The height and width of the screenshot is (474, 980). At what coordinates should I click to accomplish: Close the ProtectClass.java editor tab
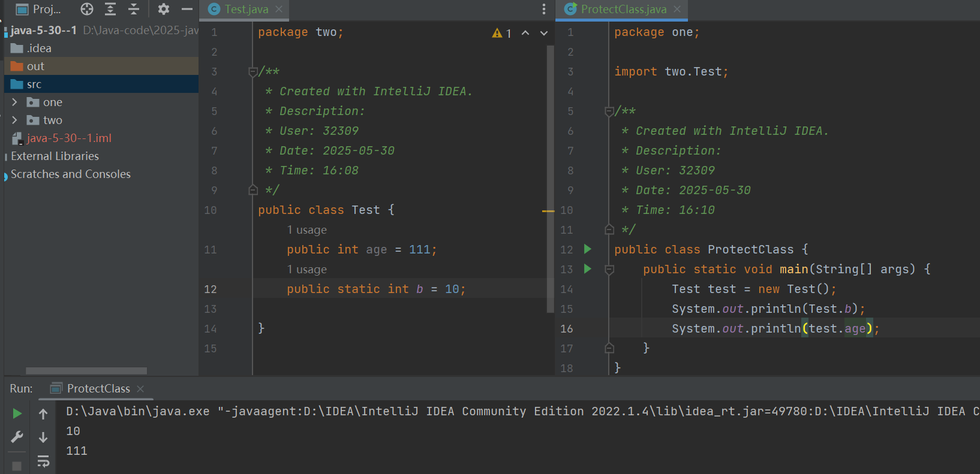click(677, 9)
